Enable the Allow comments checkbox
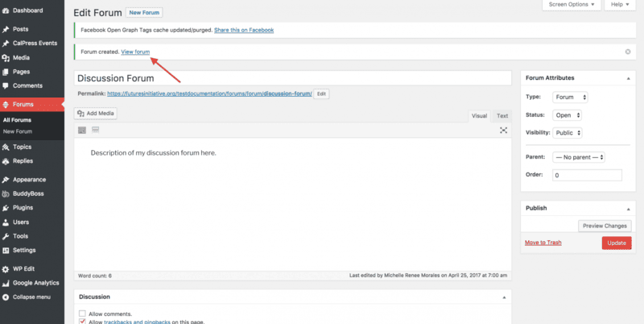Image resolution: width=644 pixels, height=324 pixels. tap(83, 314)
